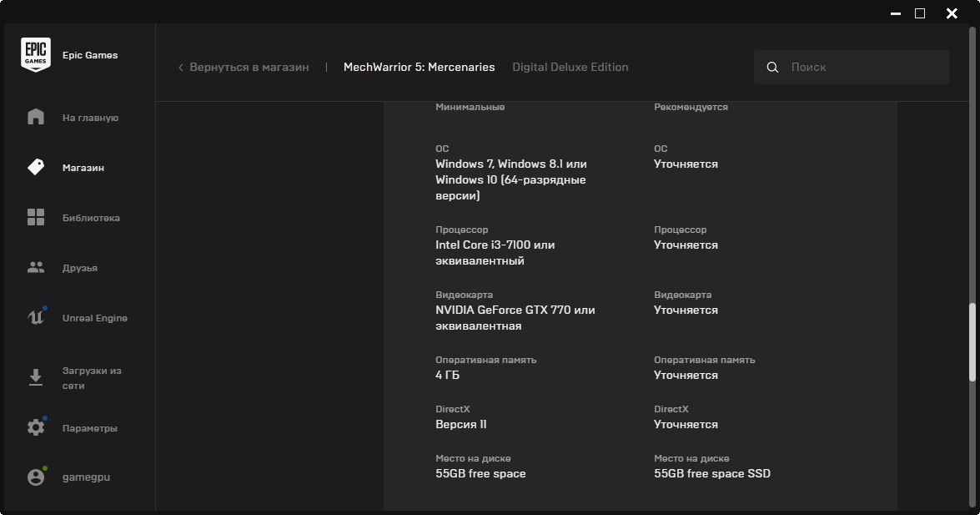Click the Epic Games shield logo
The width and height of the screenshot is (980, 515).
pos(36,54)
